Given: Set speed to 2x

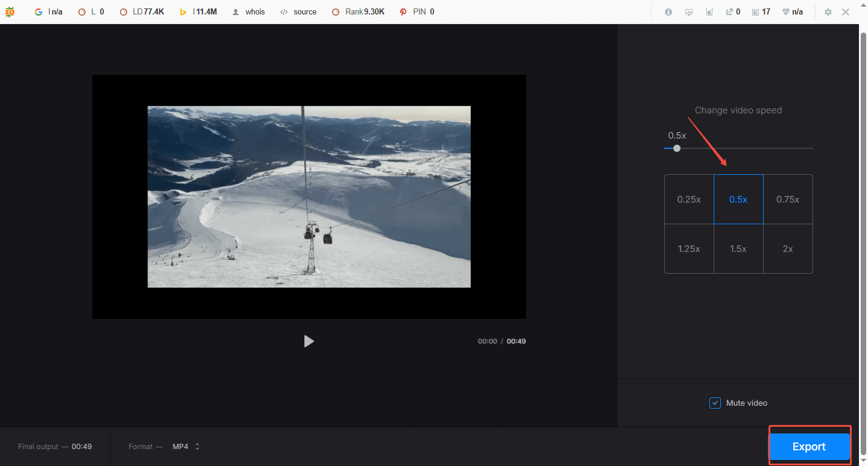Looking at the screenshot, I should click(788, 249).
